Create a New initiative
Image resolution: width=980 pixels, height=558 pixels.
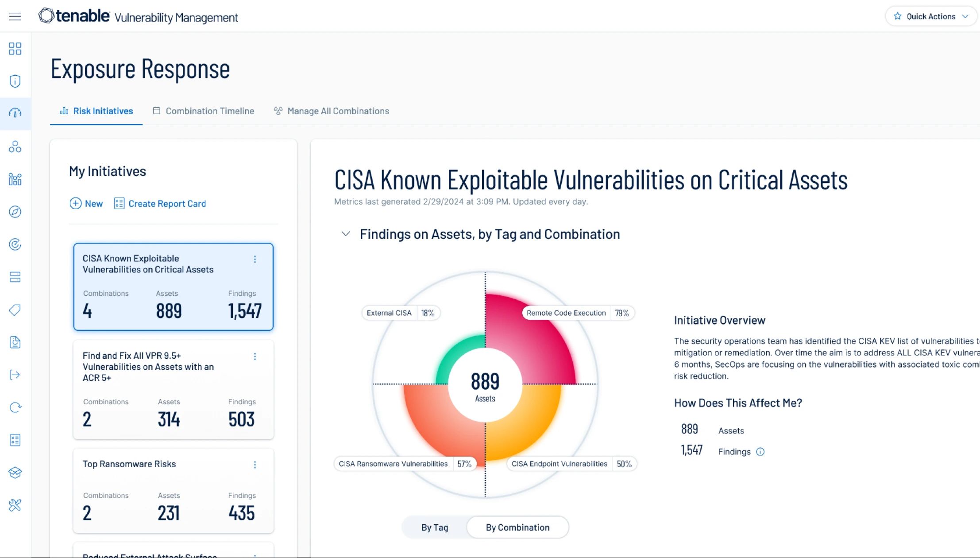(x=86, y=204)
